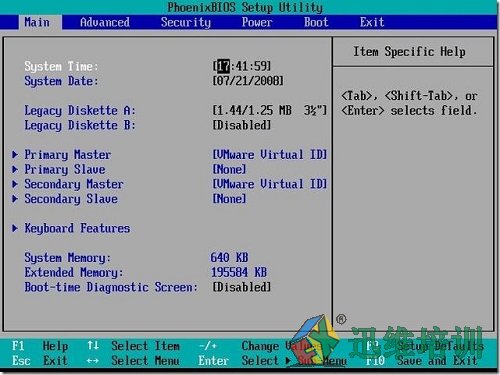Go to the Power tab
The image size is (500, 375).
257,22
